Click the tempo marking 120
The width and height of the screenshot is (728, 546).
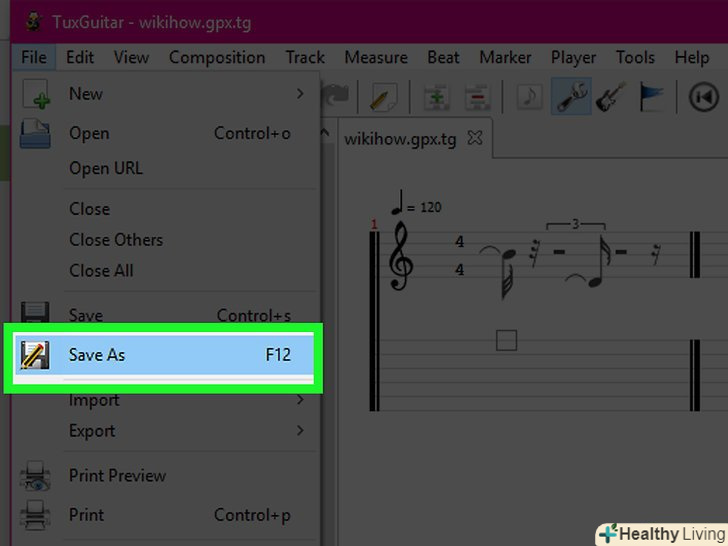point(430,207)
